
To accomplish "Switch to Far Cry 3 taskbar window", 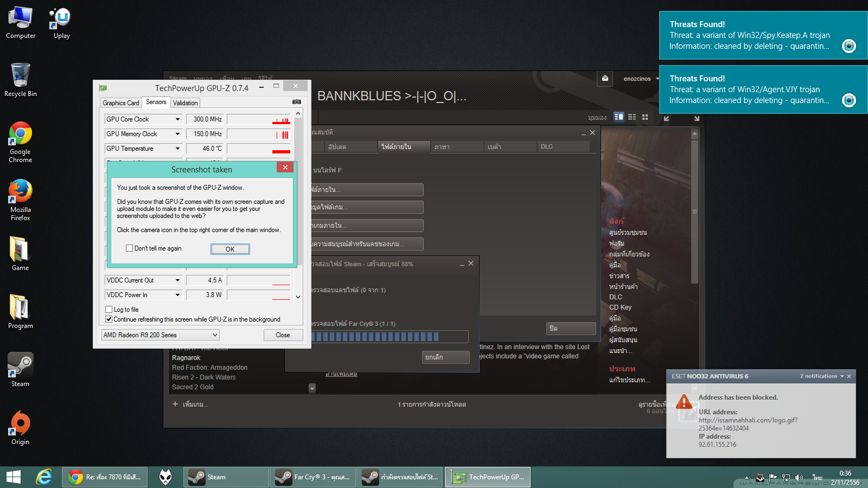I will pyautogui.click(x=313, y=477).
